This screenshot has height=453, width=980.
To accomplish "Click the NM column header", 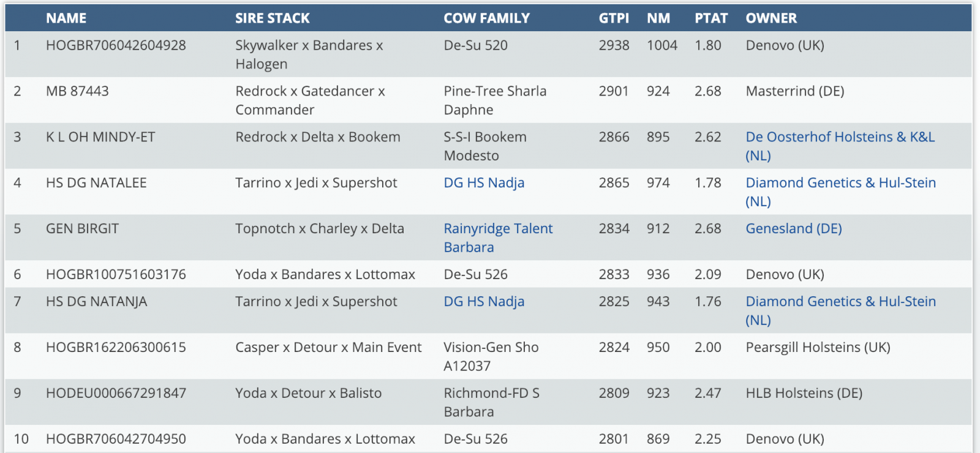I will pos(658,18).
